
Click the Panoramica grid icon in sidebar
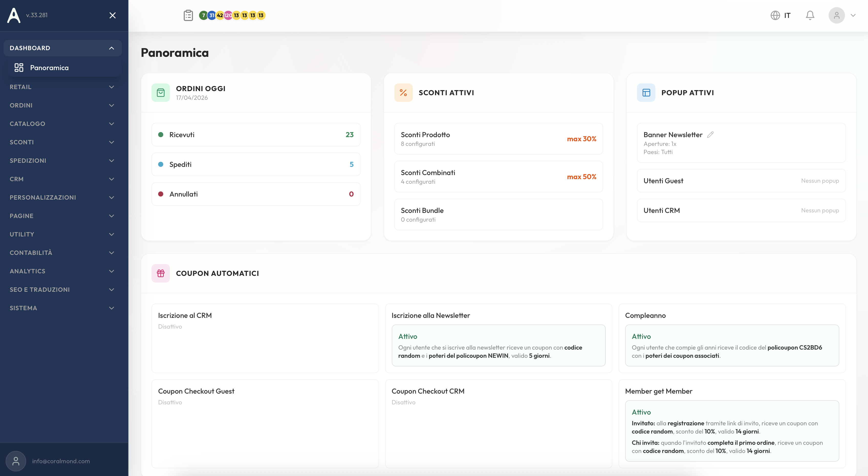click(19, 68)
